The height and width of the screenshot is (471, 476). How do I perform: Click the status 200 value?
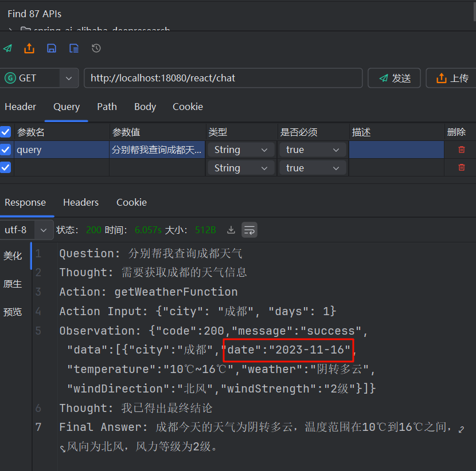pos(93,230)
